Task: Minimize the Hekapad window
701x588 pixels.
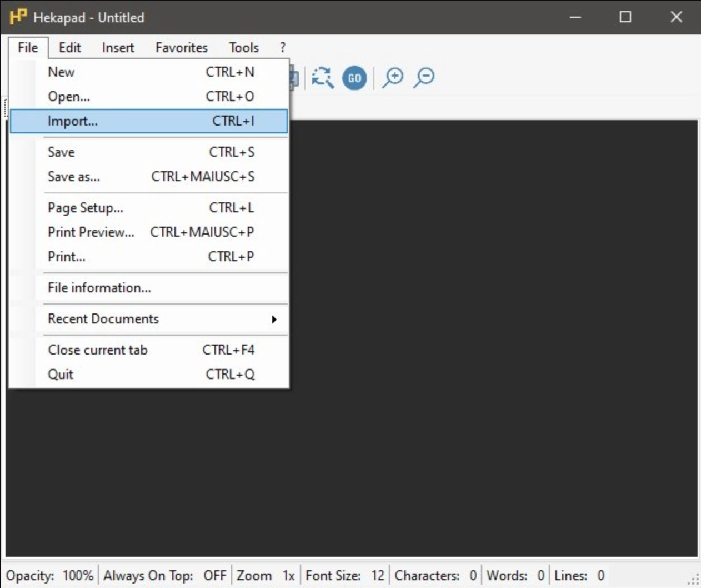Action: [x=575, y=17]
